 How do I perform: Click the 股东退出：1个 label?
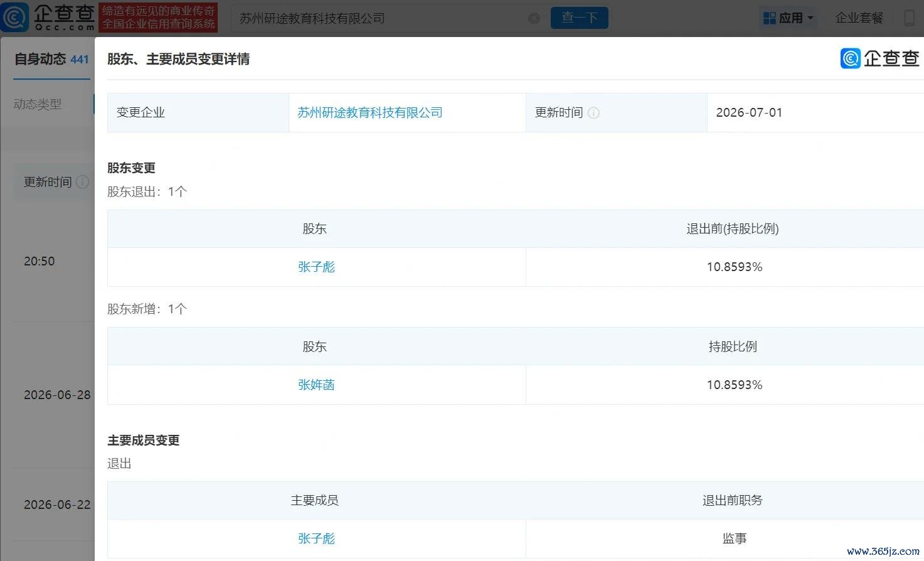147,191
